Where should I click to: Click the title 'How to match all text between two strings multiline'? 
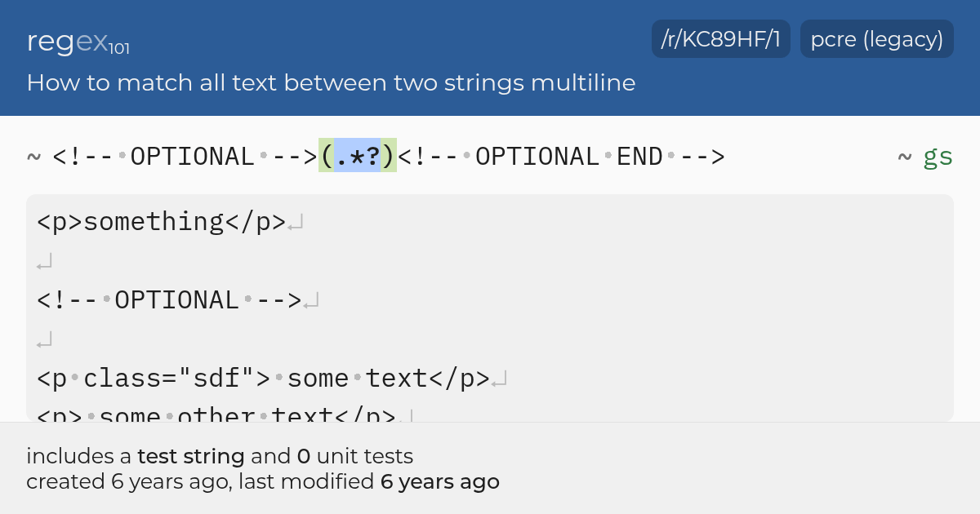[x=331, y=82]
